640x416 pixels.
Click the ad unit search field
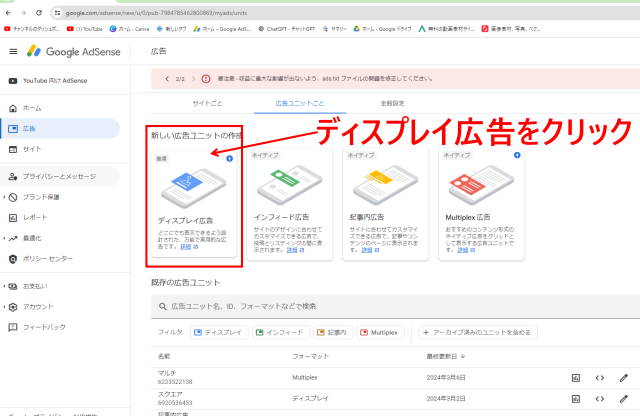point(300,305)
